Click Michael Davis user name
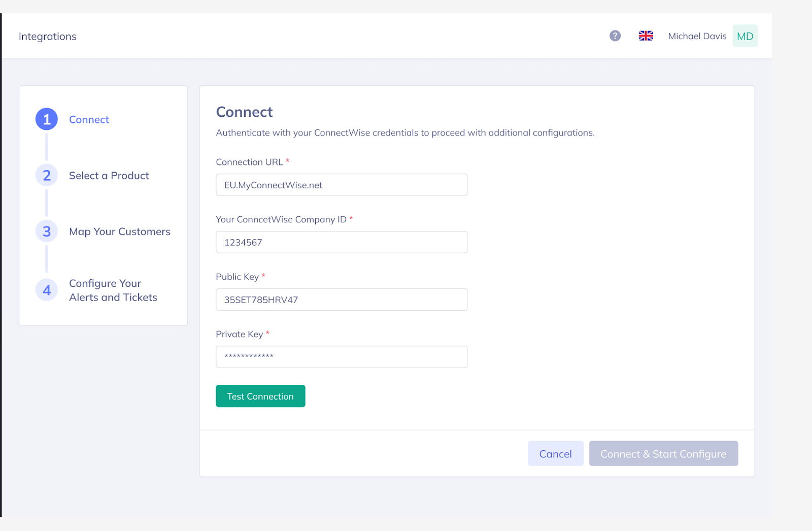This screenshot has height=531, width=812. (x=697, y=36)
